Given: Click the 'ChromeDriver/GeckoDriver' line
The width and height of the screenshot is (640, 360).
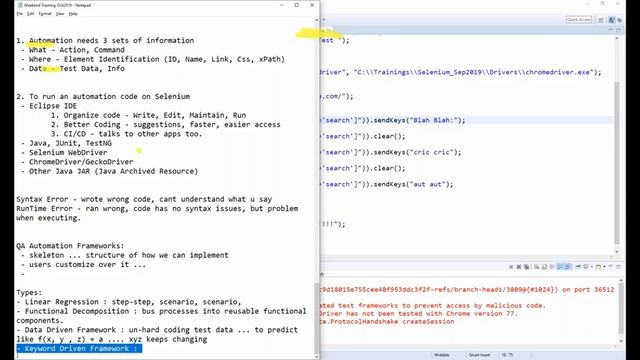Looking at the screenshot, I should tap(77, 162).
